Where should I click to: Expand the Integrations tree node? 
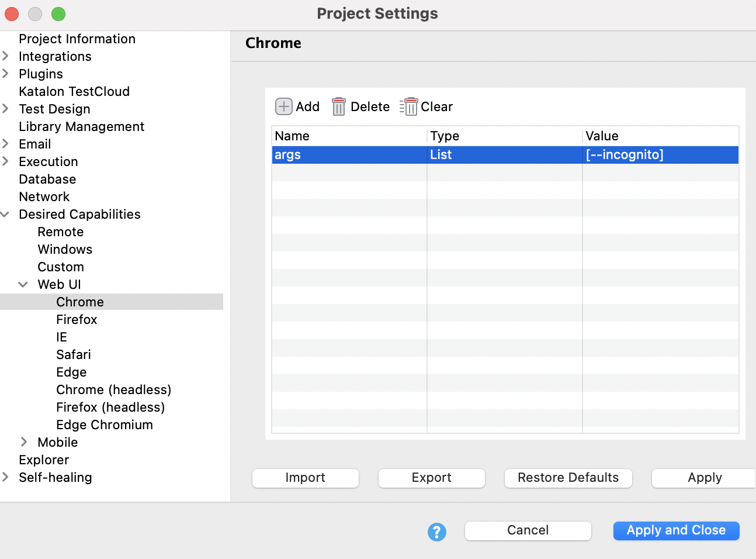[x=6, y=56]
